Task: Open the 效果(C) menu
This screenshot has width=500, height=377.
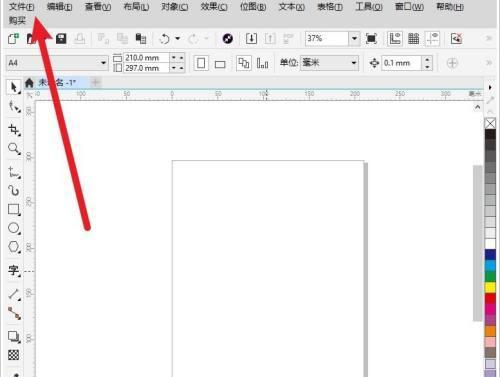Action: (x=214, y=7)
